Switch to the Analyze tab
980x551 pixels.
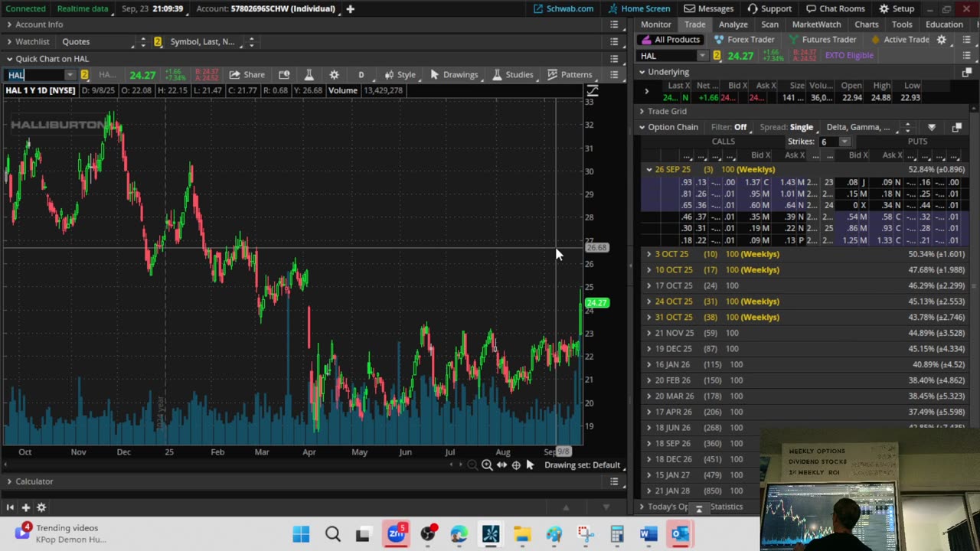click(733, 24)
